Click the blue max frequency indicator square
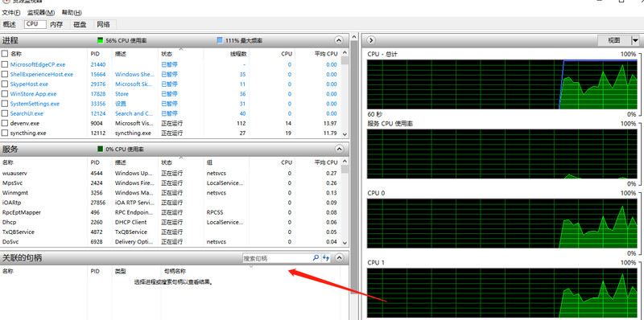This screenshot has width=644, height=320. tap(220, 40)
